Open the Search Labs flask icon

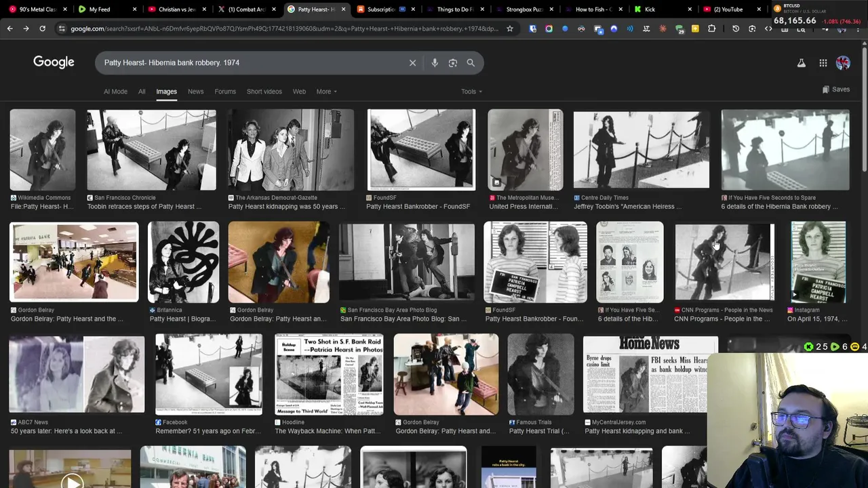tap(801, 62)
